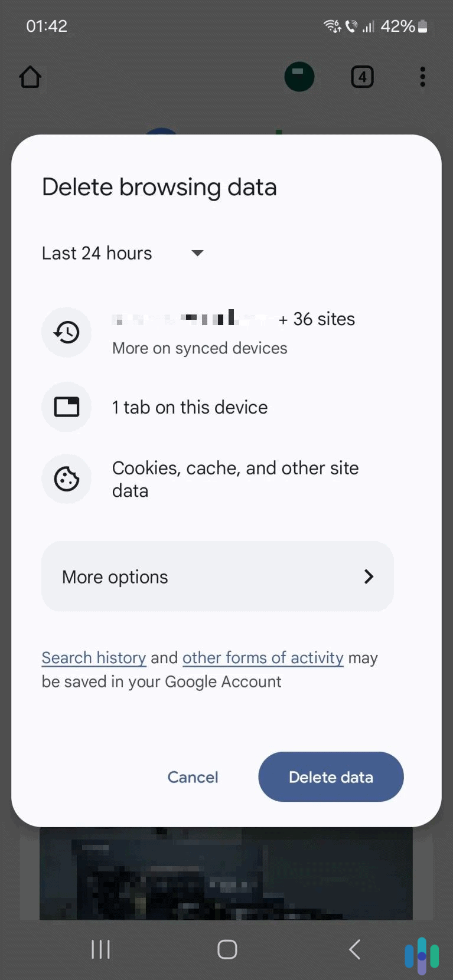The image size is (453, 980).
Task: Open Chrome's three-dot overflow menu
Action: click(422, 77)
